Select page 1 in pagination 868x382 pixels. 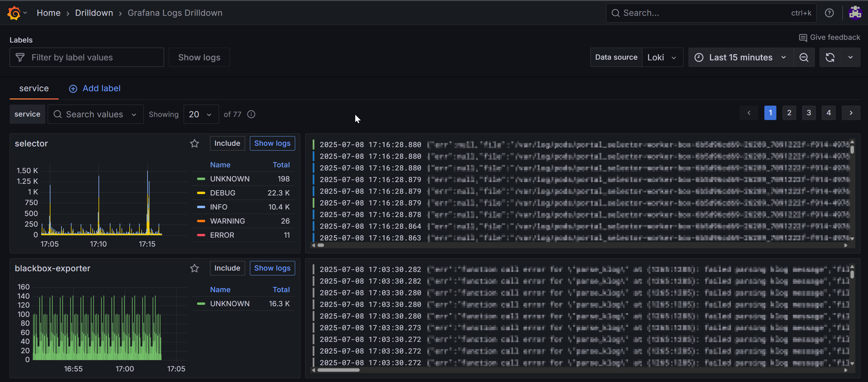point(770,113)
